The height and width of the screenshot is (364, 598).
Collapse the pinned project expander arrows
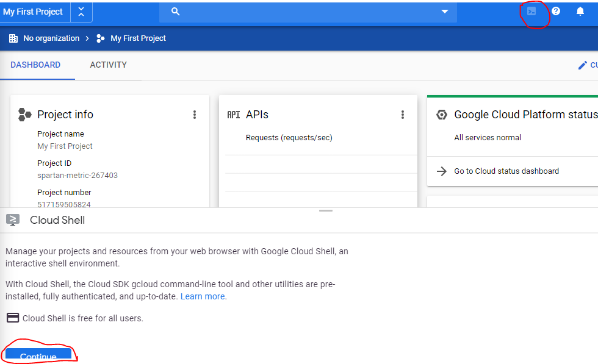point(81,12)
